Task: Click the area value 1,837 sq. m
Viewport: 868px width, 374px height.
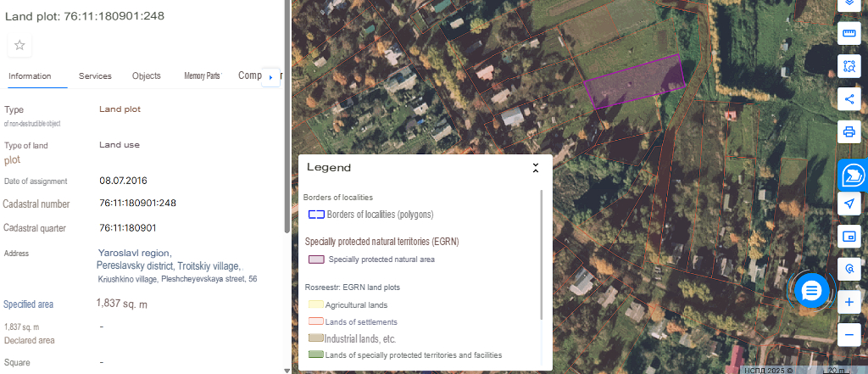Action: click(122, 304)
